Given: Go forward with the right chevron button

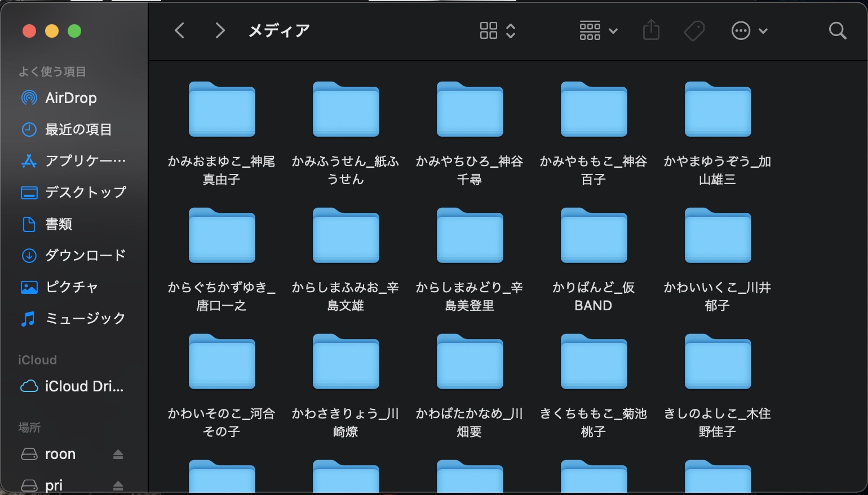Looking at the screenshot, I should [x=220, y=30].
